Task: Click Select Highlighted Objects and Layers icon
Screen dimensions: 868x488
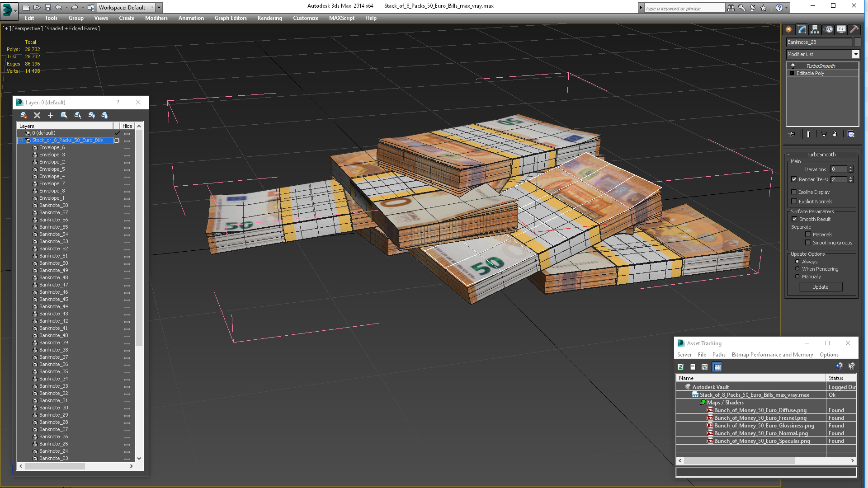Action: tap(64, 115)
